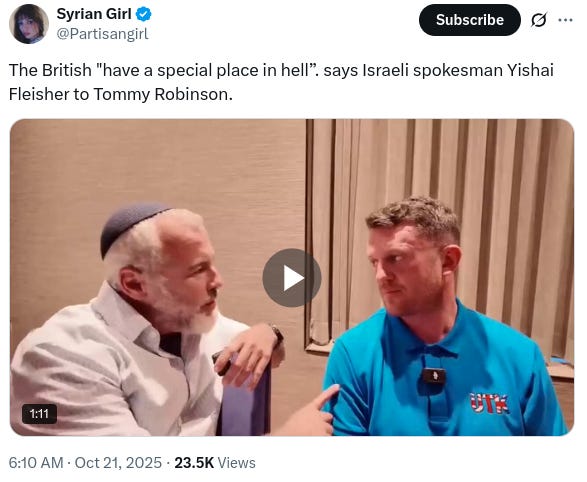View the 23.5K Views count
Screen dimensions: 587x482
[x=215, y=463]
